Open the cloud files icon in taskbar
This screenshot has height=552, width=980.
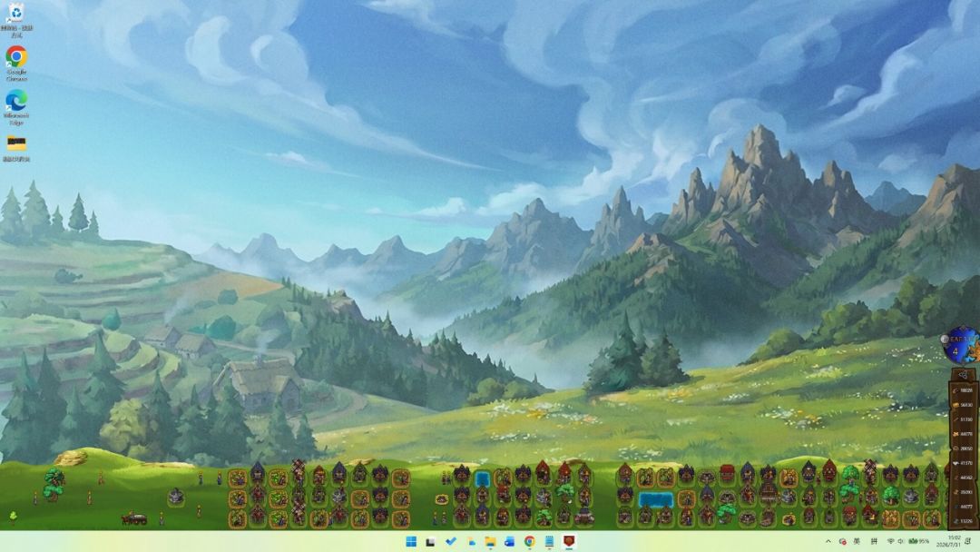coord(471,541)
